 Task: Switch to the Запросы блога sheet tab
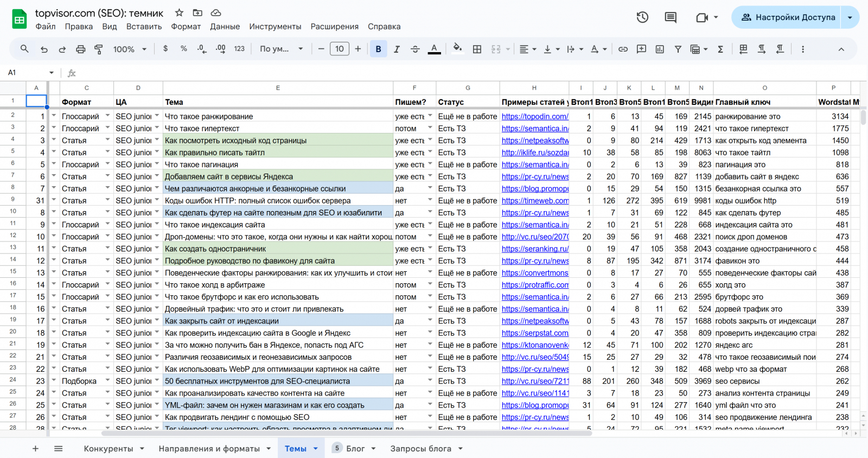click(x=420, y=449)
